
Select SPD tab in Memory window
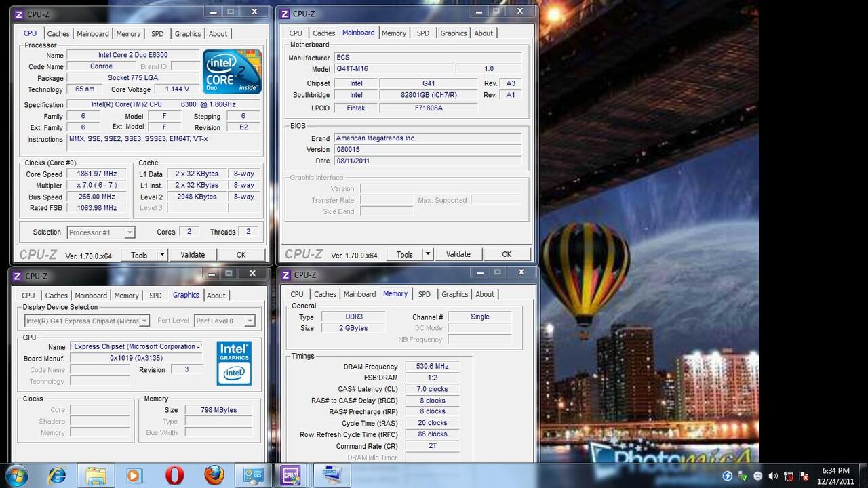pyautogui.click(x=425, y=294)
